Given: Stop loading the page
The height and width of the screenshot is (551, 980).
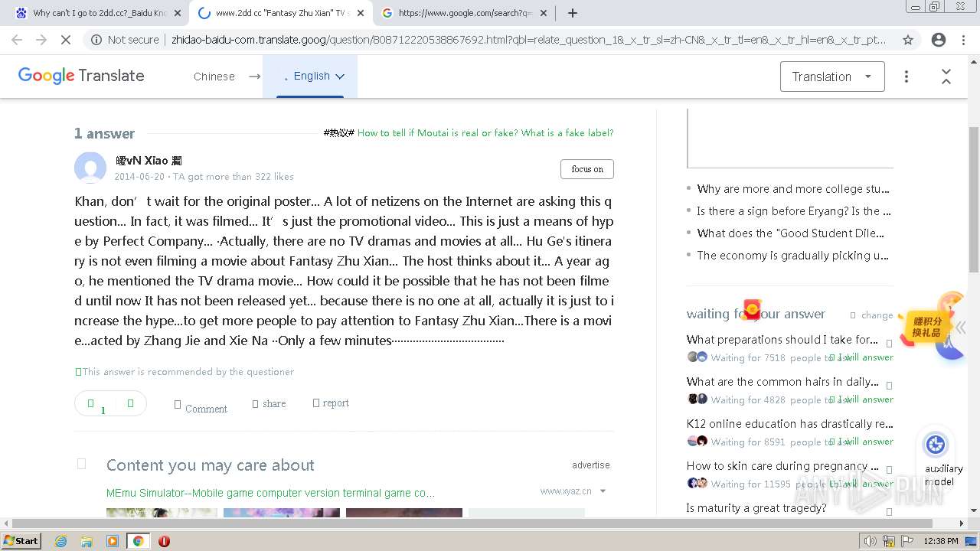Looking at the screenshot, I should [x=66, y=40].
